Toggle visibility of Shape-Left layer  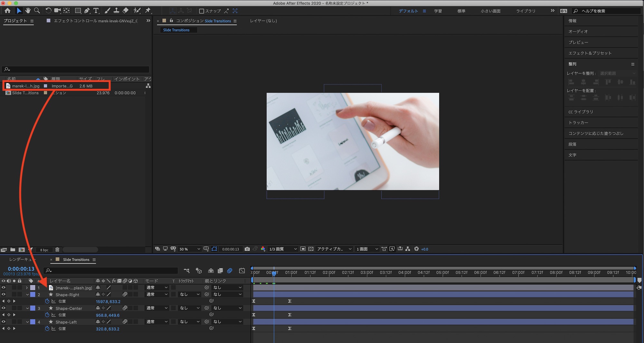tap(4, 322)
